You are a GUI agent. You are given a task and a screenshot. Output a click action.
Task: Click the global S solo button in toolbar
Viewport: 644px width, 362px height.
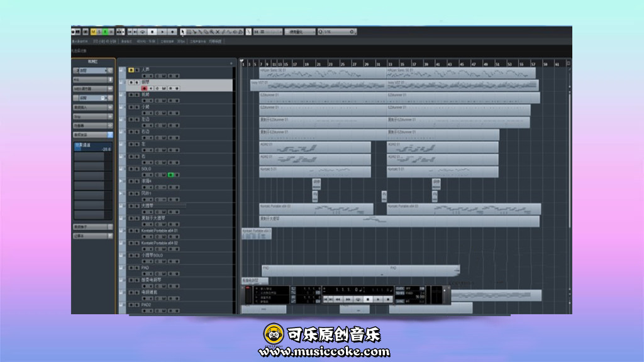99,32
